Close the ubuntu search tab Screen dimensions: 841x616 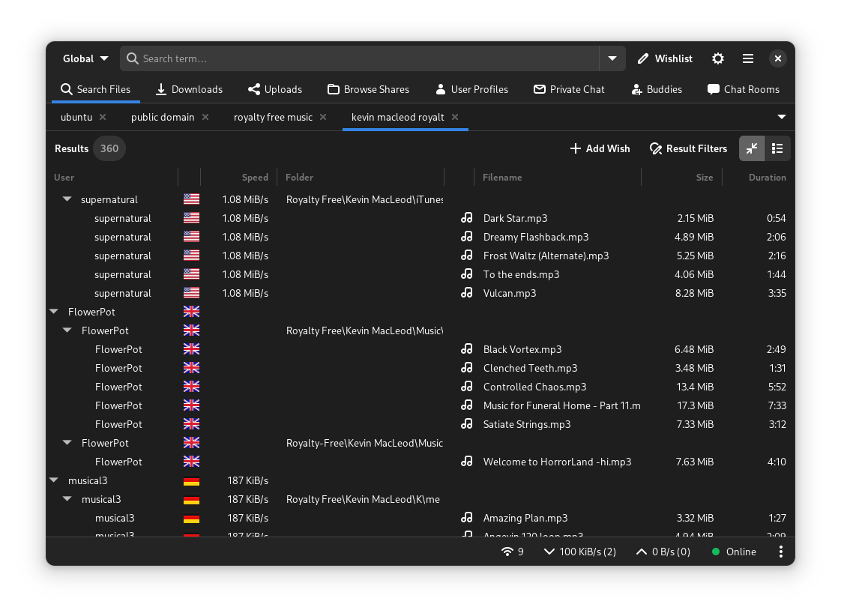(x=103, y=117)
